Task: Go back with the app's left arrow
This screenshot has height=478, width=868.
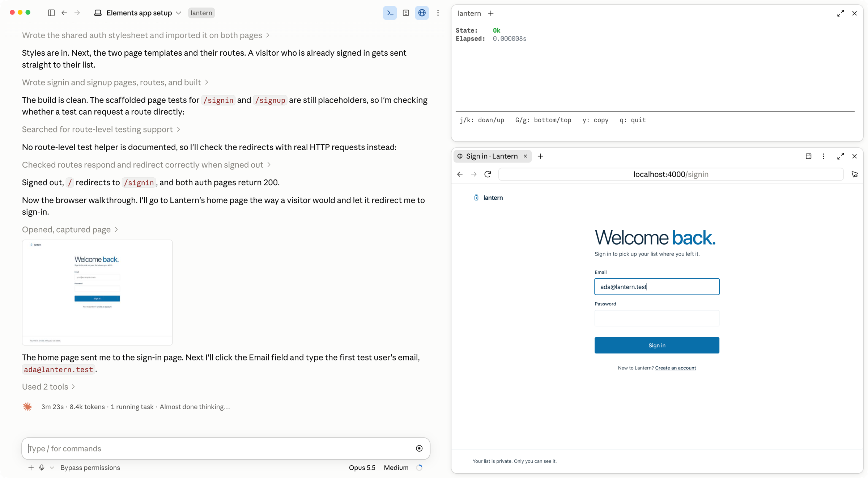Action: click(64, 13)
